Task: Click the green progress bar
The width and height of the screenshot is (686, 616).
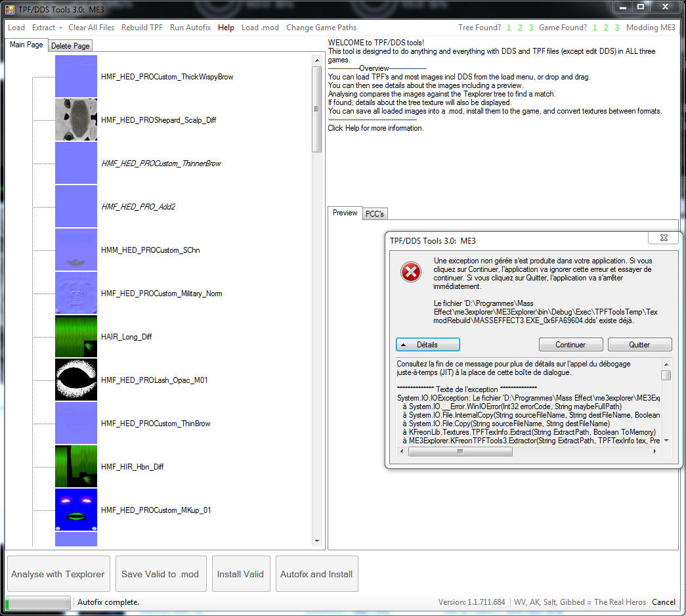Action: point(38,602)
